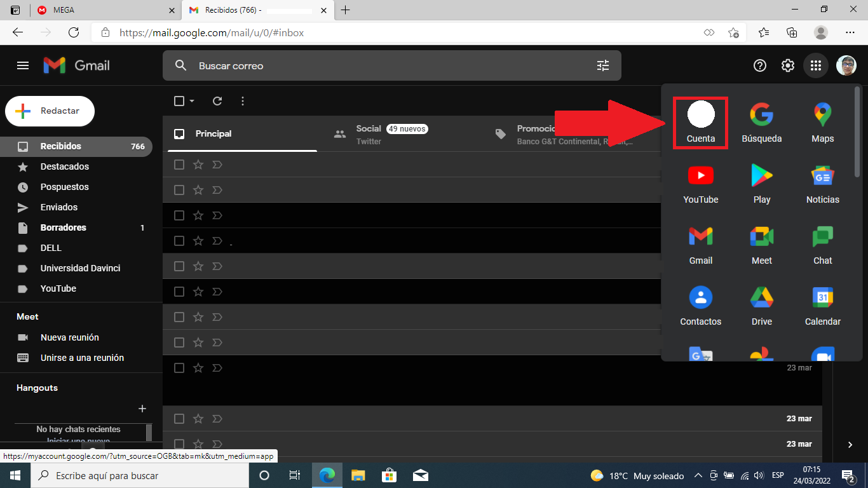Show search options in the search bar
The height and width of the screenshot is (488, 868).
click(x=602, y=65)
